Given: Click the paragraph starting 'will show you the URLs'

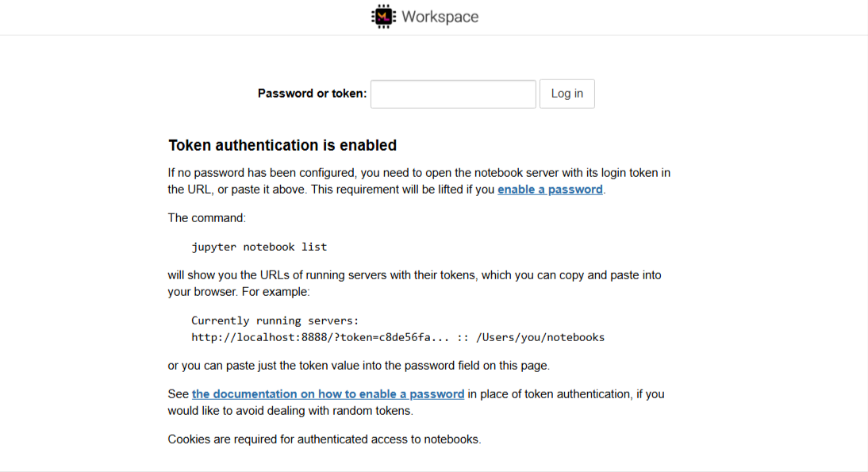Looking at the screenshot, I should 415,283.
